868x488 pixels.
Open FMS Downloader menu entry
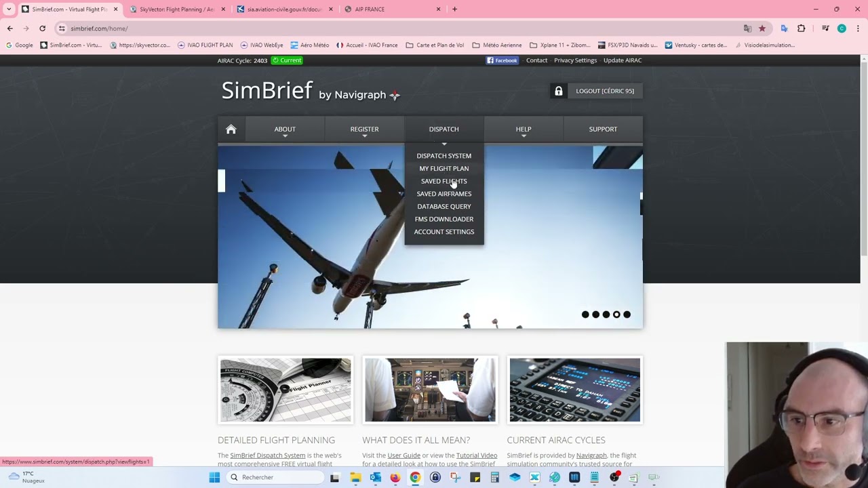(x=444, y=219)
